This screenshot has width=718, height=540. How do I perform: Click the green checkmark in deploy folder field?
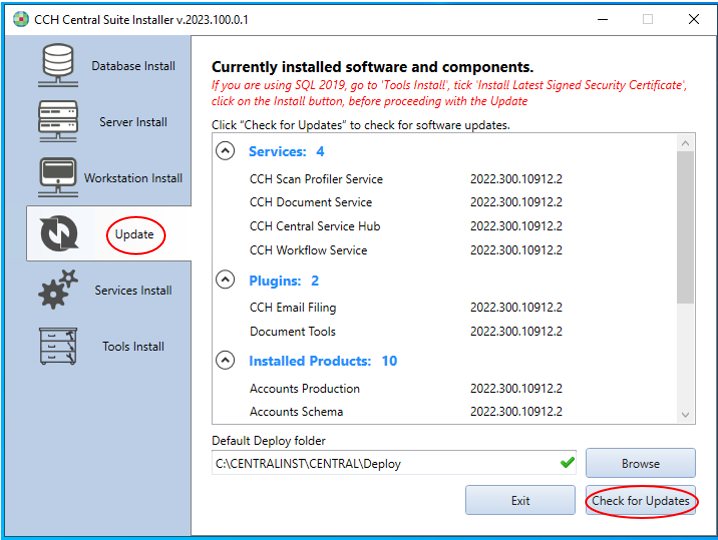[567, 463]
